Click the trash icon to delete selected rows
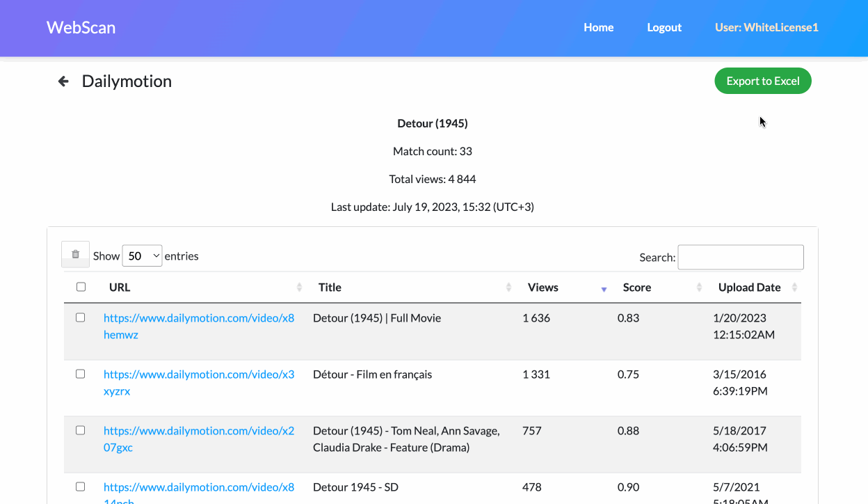The image size is (868, 504). (75, 254)
